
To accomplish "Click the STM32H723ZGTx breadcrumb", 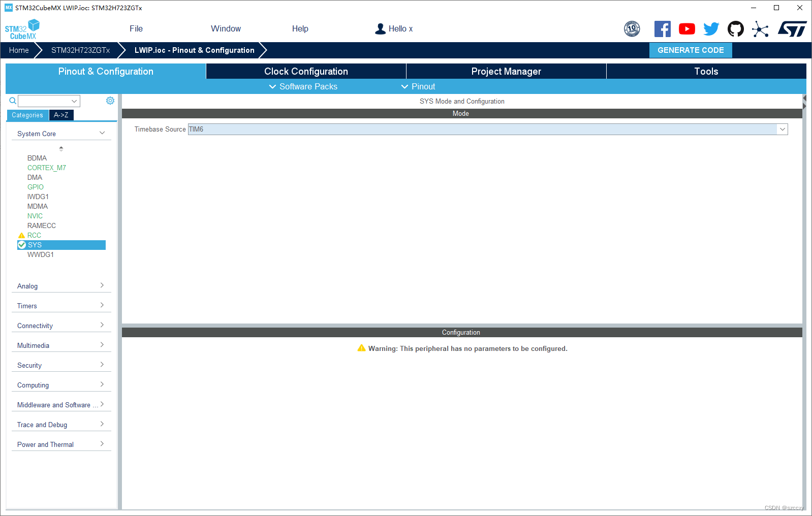I will click(x=80, y=50).
